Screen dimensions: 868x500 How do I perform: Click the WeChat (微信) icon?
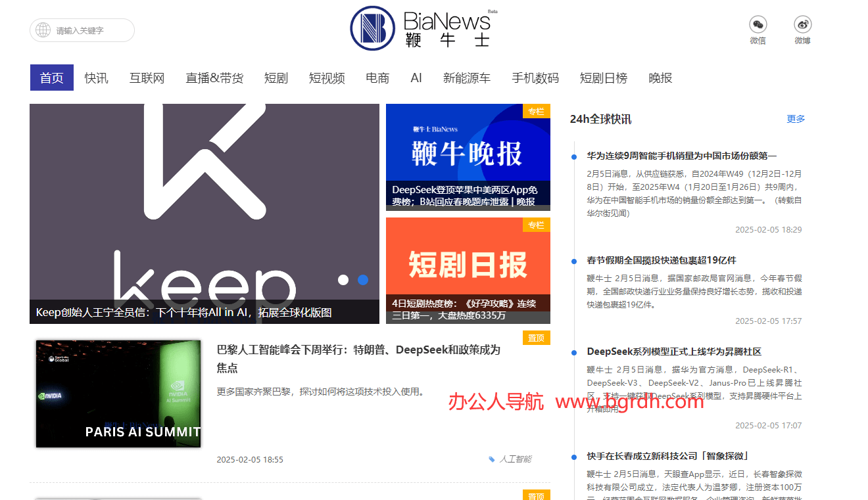coord(758,25)
